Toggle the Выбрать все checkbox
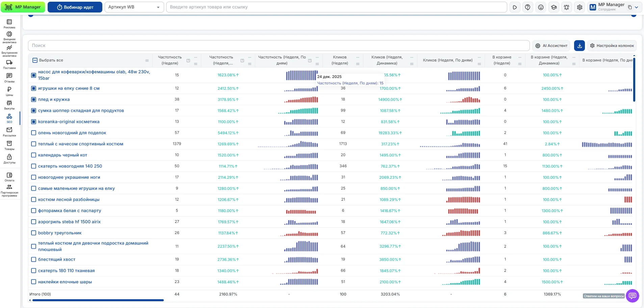This screenshot has height=308, width=644. click(x=35, y=60)
